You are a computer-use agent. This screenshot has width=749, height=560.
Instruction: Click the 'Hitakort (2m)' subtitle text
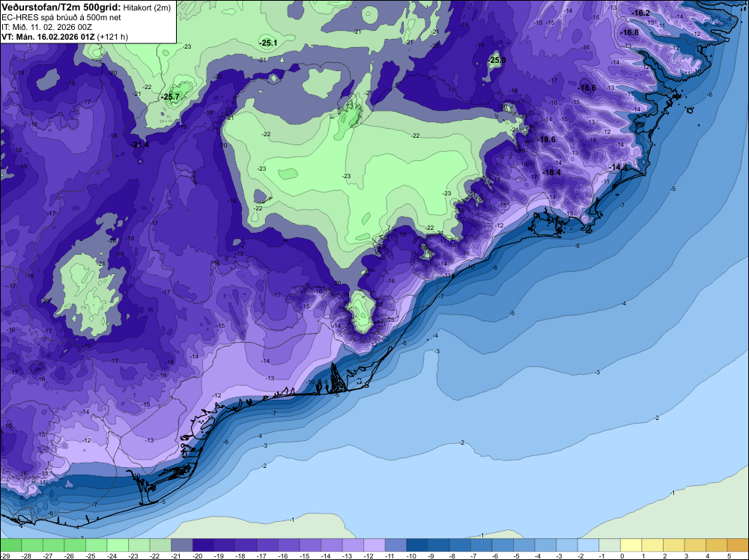147,7
